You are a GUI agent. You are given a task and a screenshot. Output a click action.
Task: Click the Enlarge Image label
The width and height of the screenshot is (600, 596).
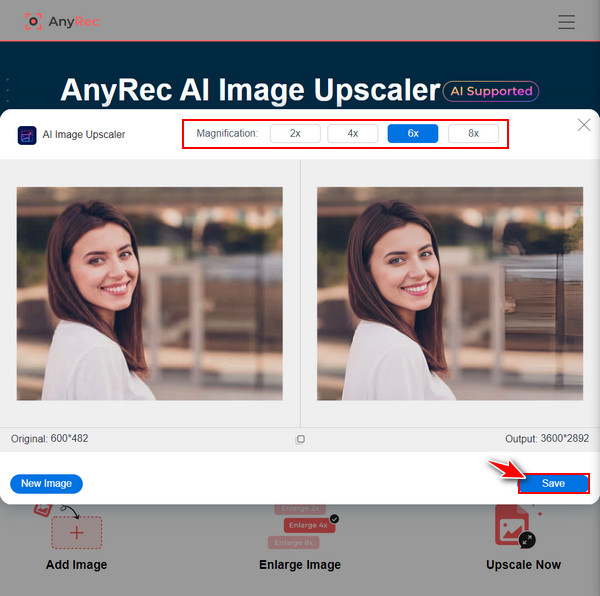coord(300,565)
